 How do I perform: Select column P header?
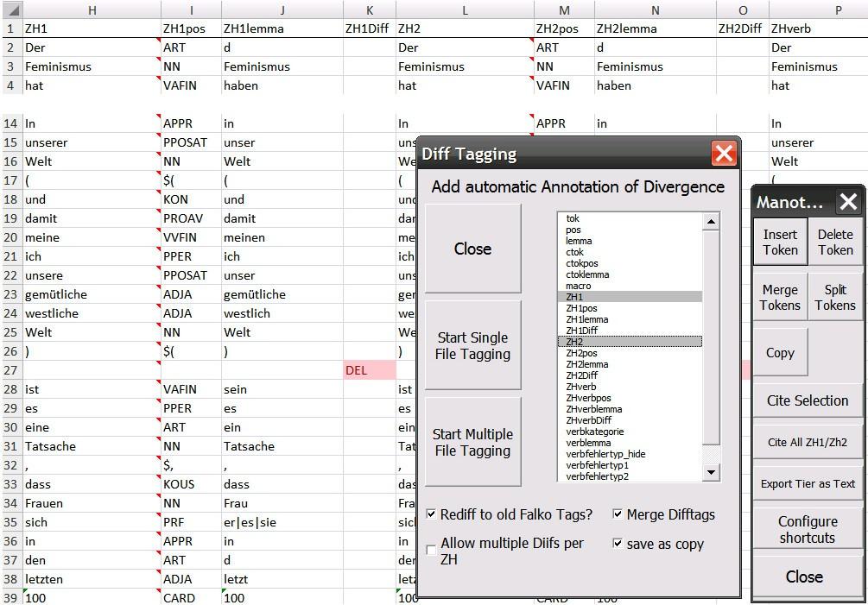[x=818, y=10]
